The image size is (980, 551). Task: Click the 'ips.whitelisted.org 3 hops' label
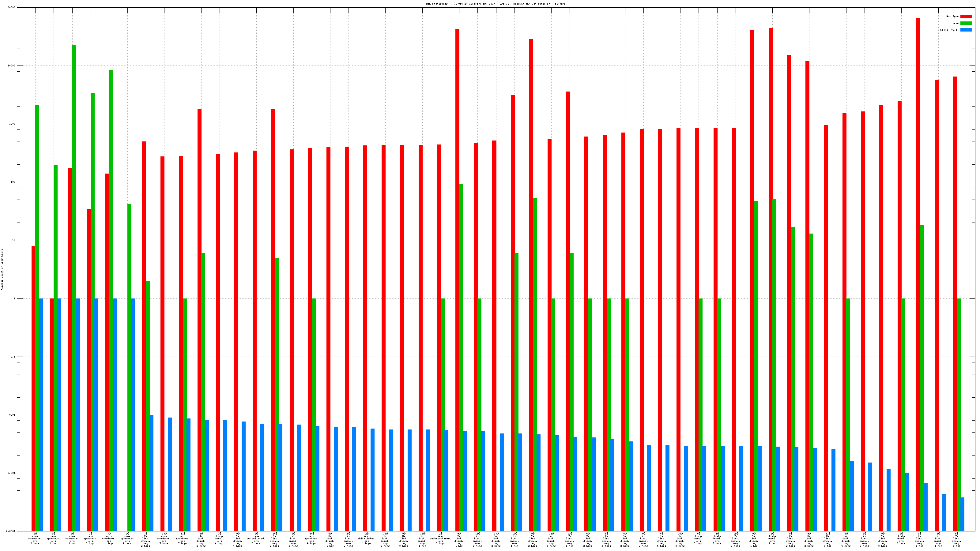click(x=256, y=539)
